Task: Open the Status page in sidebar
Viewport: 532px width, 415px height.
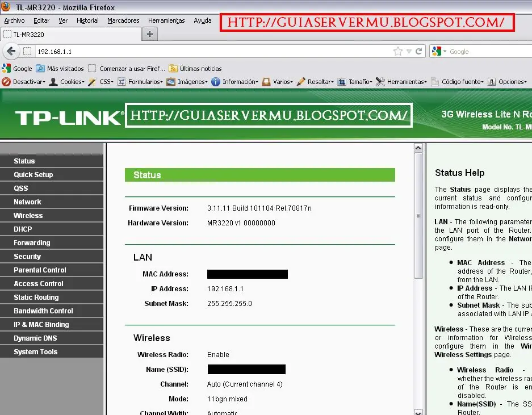Action: (52, 161)
